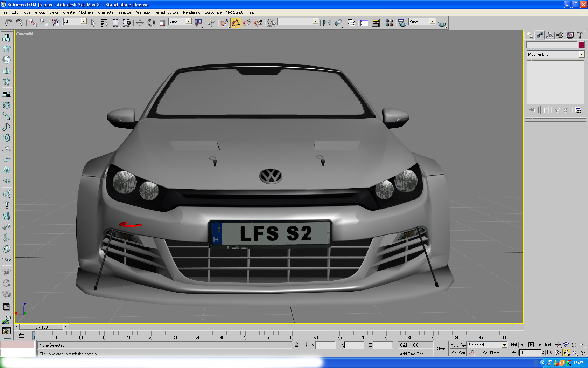Screen dimensions: 588x368
Task: Click the system tray clock showing 16:37
Action: click(578, 363)
